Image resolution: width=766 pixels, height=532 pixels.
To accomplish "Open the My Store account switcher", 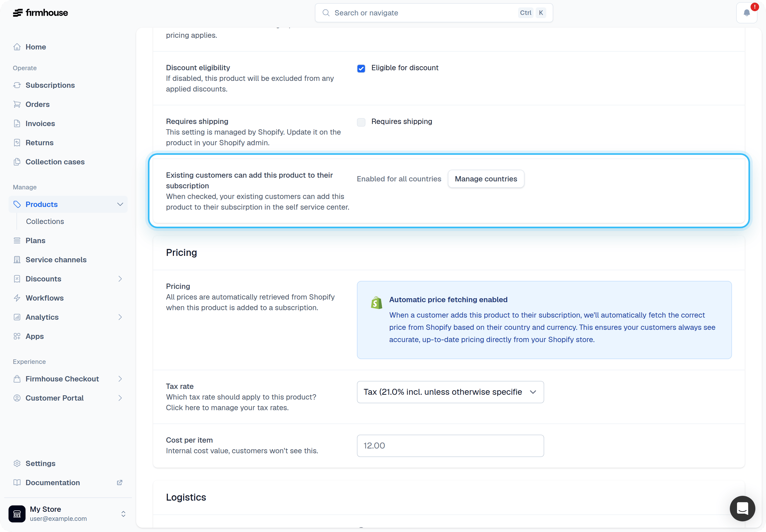I will (68, 514).
